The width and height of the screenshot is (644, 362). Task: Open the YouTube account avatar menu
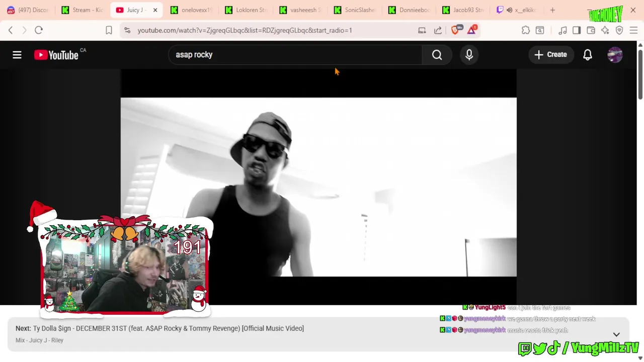[615, 55]
